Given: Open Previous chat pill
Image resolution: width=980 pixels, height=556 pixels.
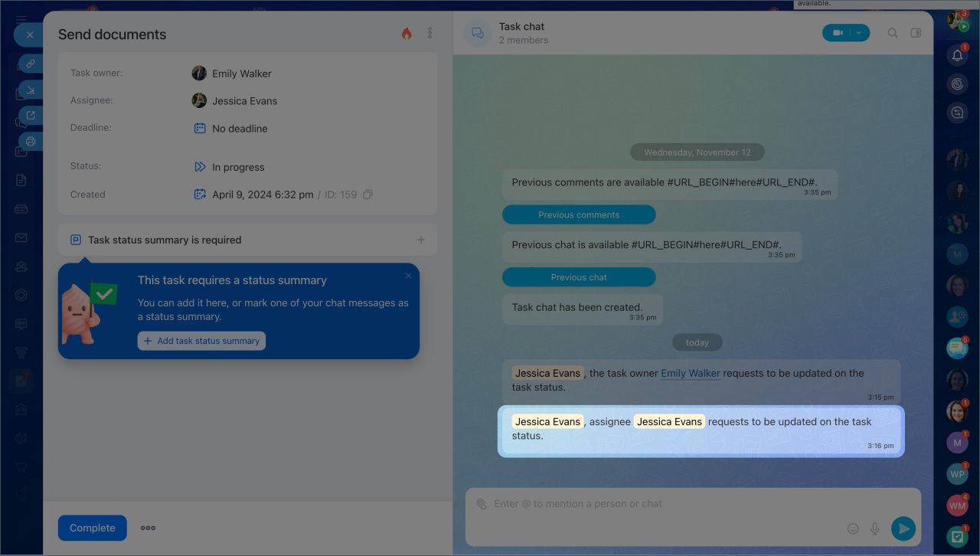Looking at the screenshot, I should coord(579,277).
